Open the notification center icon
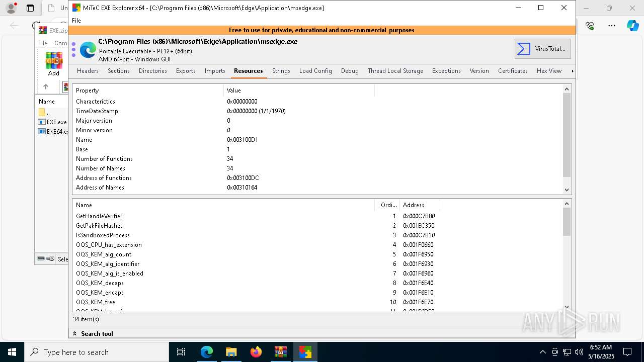Screen dimensions: 644x362 click(627, 352)
